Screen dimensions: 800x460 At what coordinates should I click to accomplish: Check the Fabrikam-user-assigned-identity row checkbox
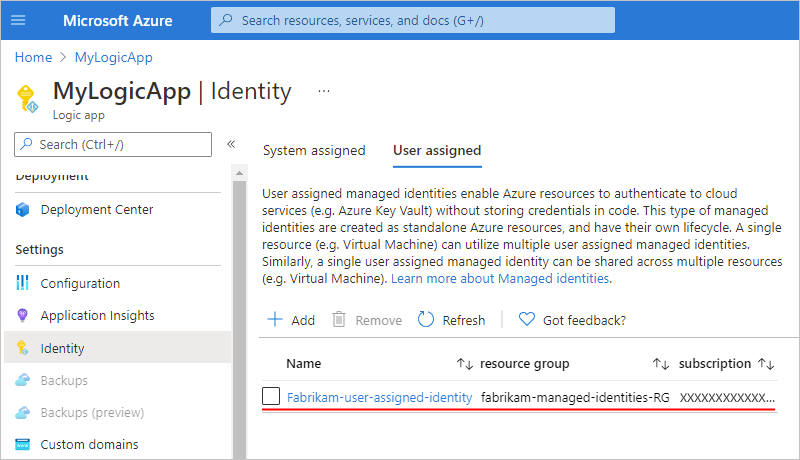(x=271, y=397)
